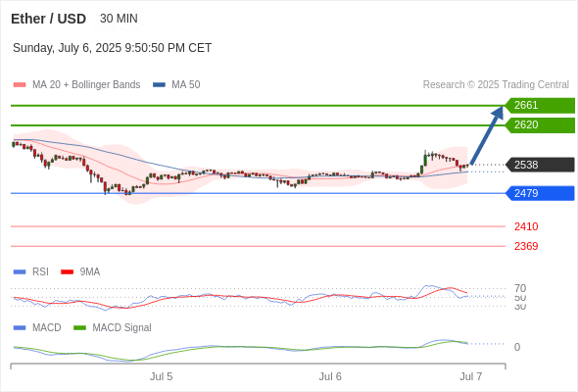Viewport: 578px width, 392px height.
Task: Click the Jul 5 date axis label
Action: (x=161, y=376)
